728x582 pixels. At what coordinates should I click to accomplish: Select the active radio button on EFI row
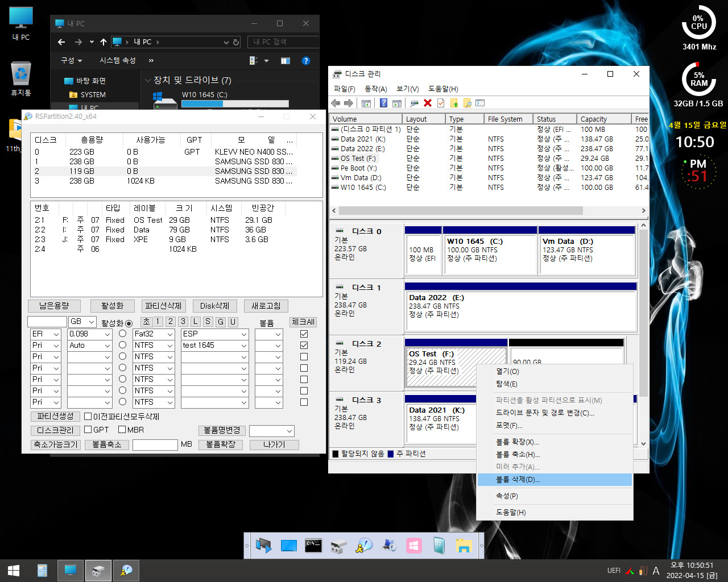[122, 334]
